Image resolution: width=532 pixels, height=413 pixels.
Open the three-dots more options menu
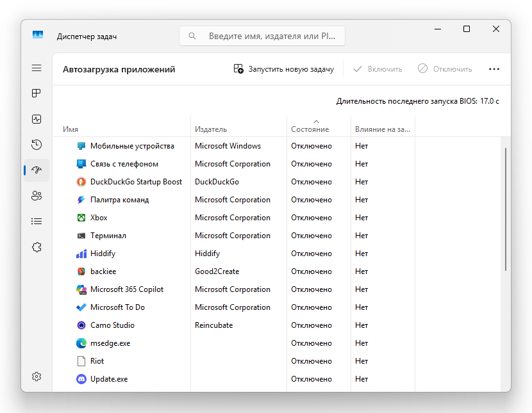pyautogui.click(x=494, y=69)
